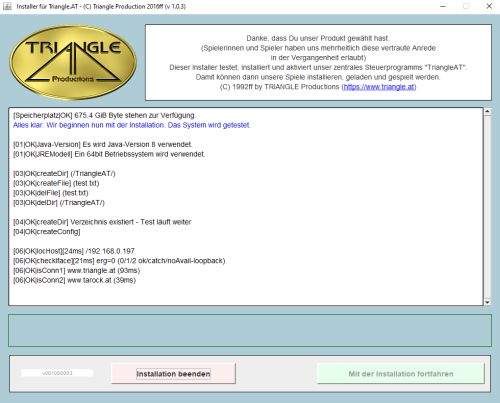
Task: Select the 'Verzeichnis existiert' log line
Action: point(102,222)
